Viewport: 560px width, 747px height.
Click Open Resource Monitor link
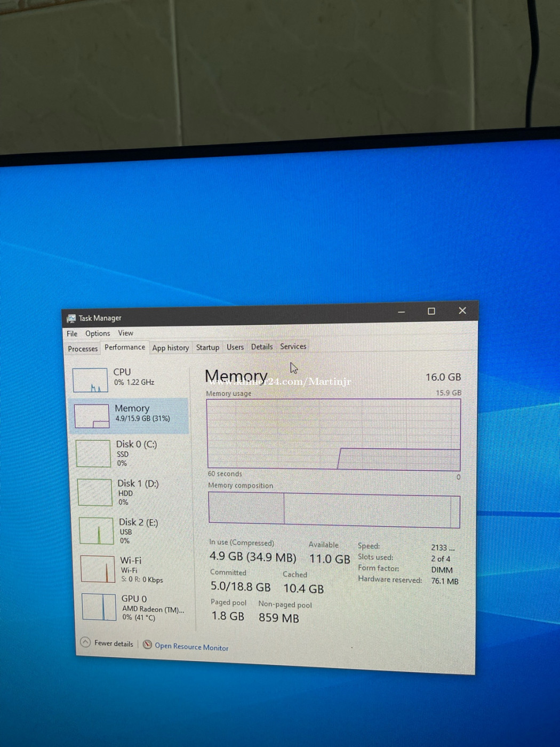coord(191,647)
